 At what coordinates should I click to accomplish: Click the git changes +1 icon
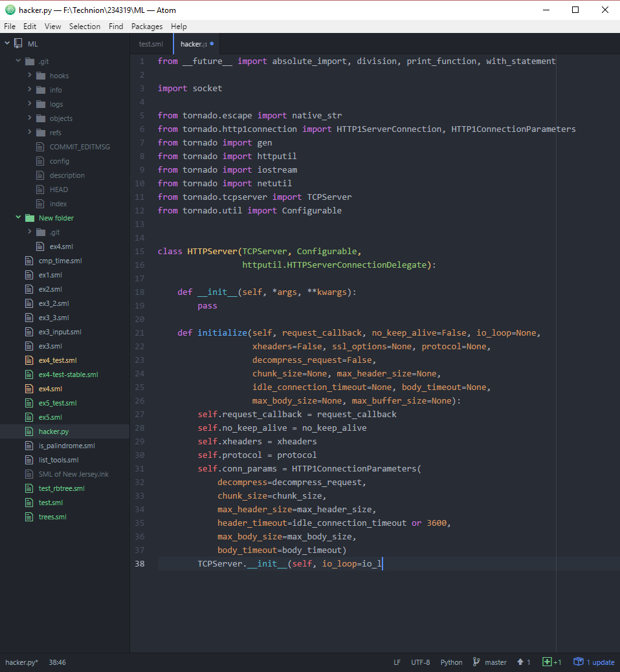547,662
